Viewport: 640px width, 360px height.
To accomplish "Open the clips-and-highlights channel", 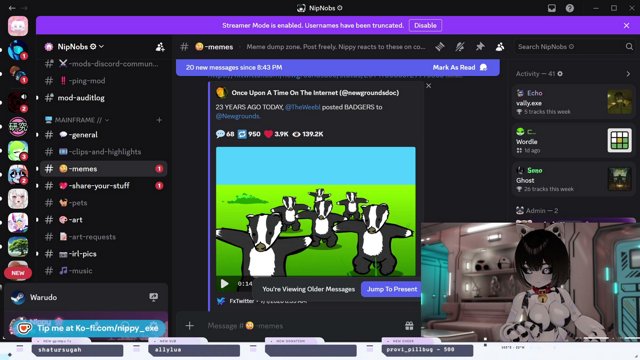I will [x=104, y=152].
